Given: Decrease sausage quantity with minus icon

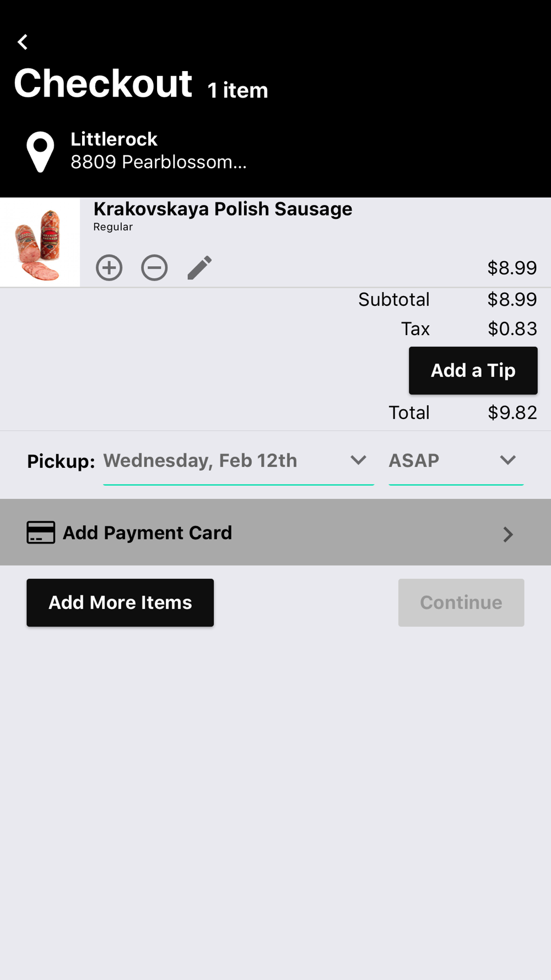Looking at the screenshot, I should (154, 268).
